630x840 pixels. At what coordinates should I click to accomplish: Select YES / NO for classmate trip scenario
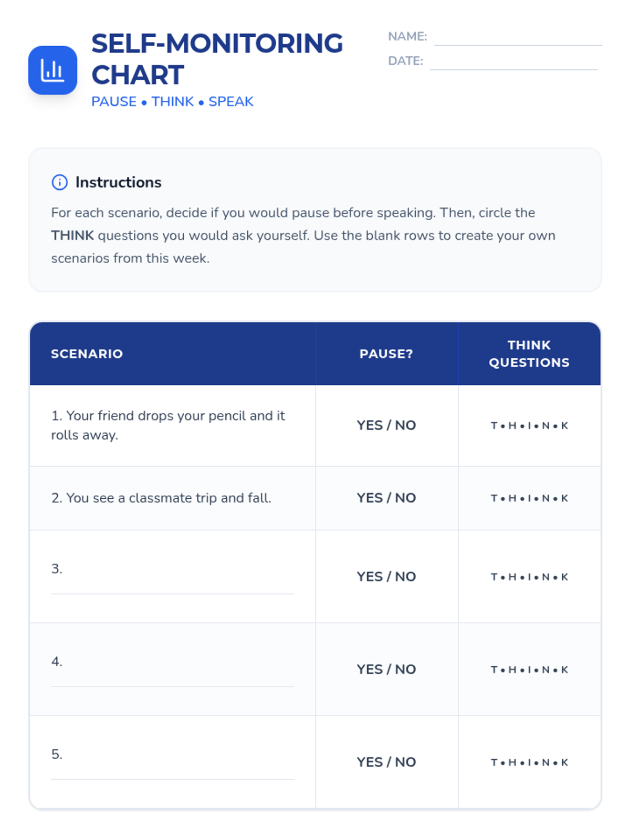pyautogui.click(x=386, y=498)
